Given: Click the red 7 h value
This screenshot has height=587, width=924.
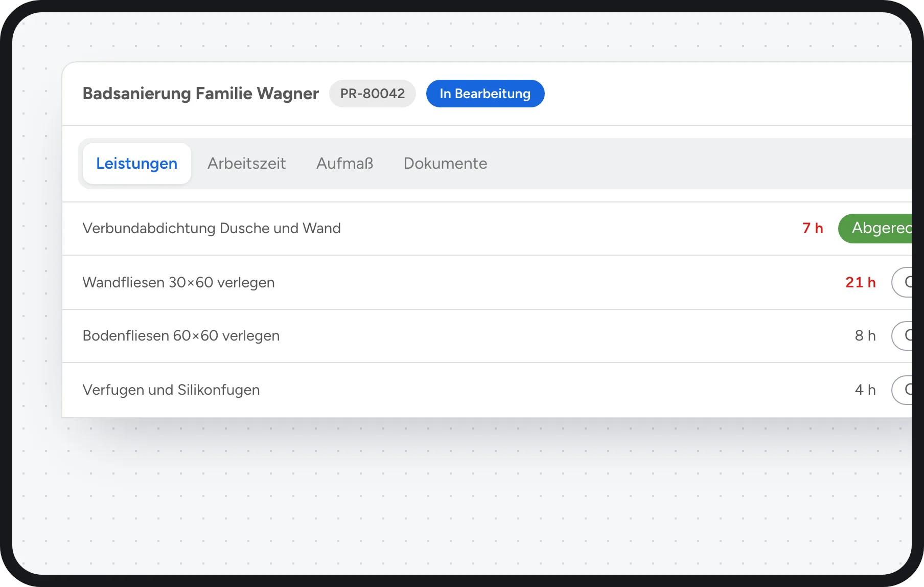Looking at the screenshot, I should [x=813, y=229].
